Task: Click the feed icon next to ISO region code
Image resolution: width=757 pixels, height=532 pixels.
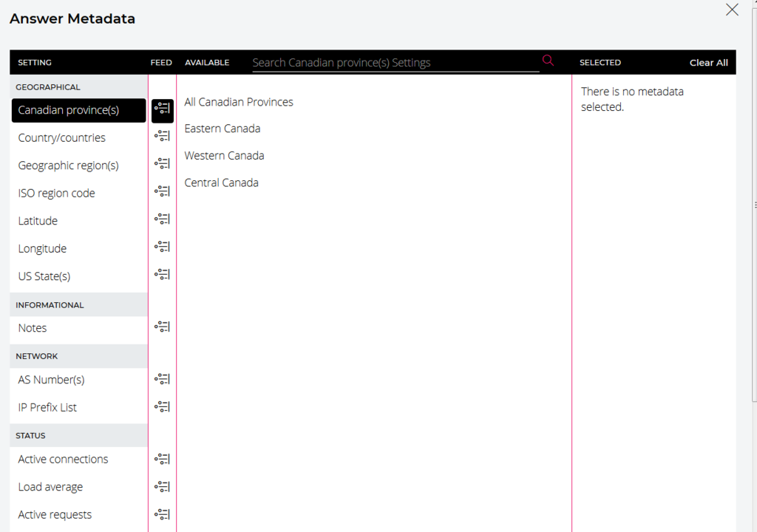Action: pyautogui.click(x=162, y=191)
